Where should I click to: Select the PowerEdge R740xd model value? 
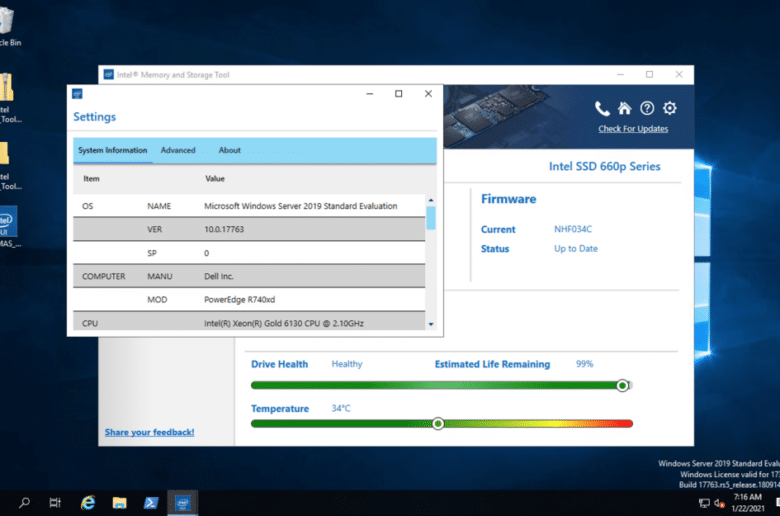point(239,300)
